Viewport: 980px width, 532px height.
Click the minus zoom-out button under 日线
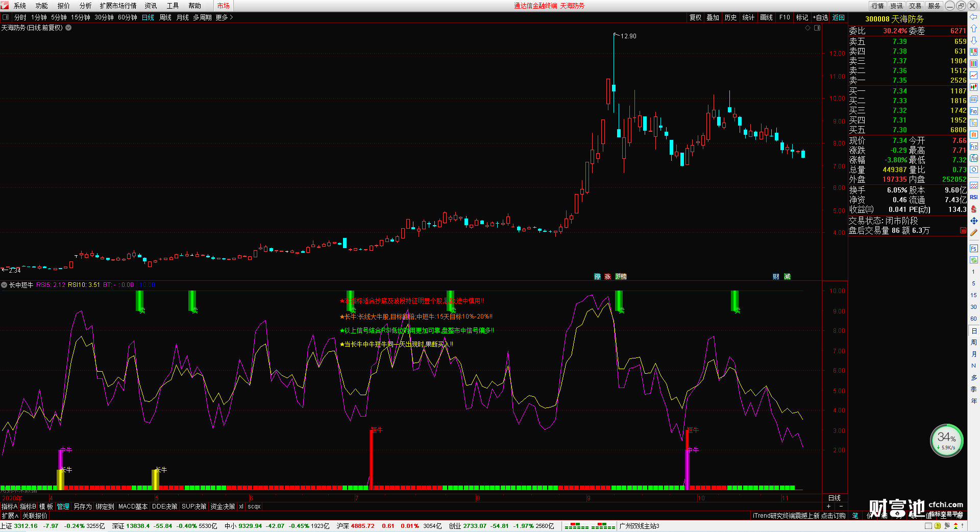tap(841, 506)
